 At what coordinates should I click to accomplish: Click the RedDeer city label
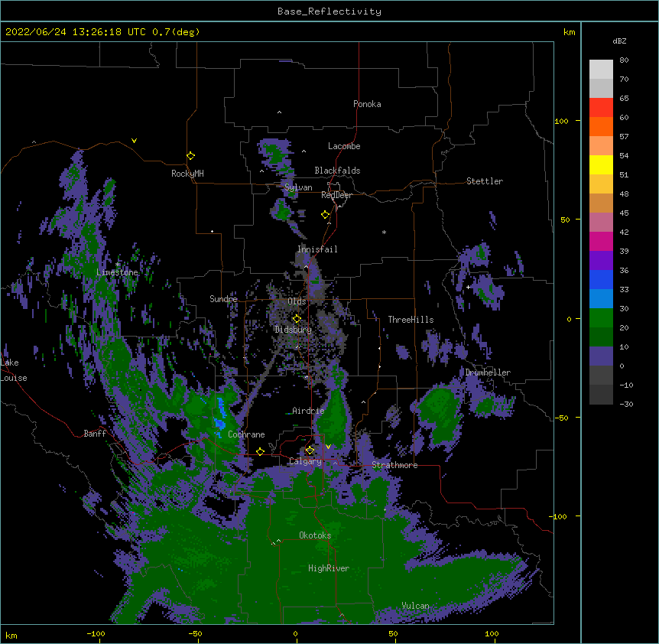pos(336,195)
